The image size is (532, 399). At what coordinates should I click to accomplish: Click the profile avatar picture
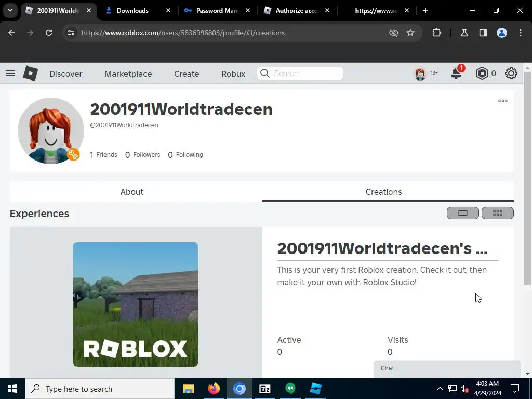51,131
